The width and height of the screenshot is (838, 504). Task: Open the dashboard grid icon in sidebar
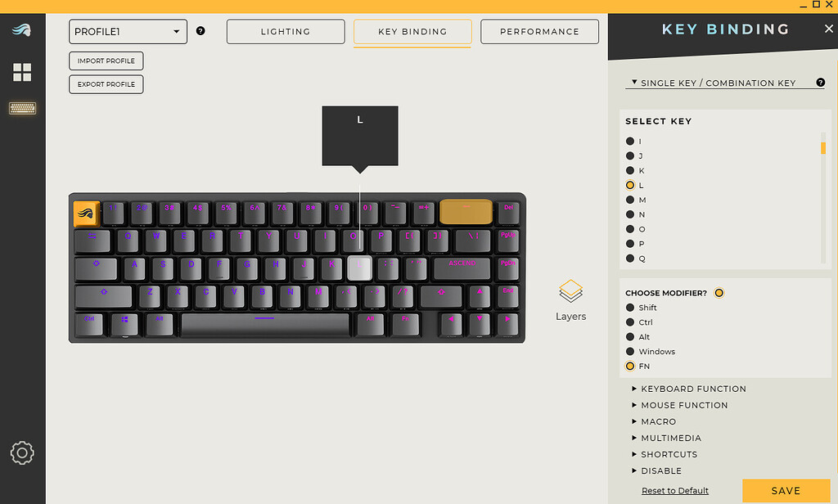point(22,72)
